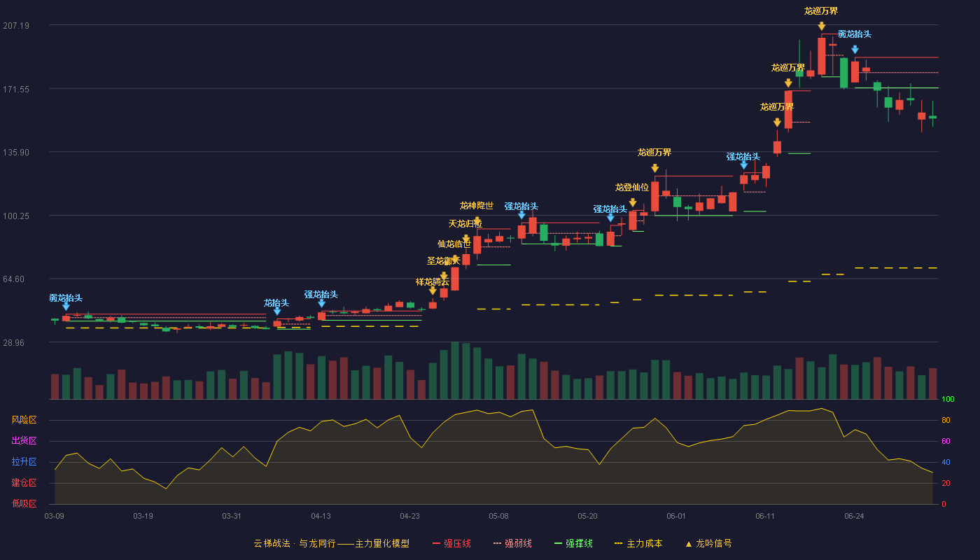The width and height of the screenshot is (980, 560).
Task: Click the 100.25 price axis label
Action: click(16, 216)
